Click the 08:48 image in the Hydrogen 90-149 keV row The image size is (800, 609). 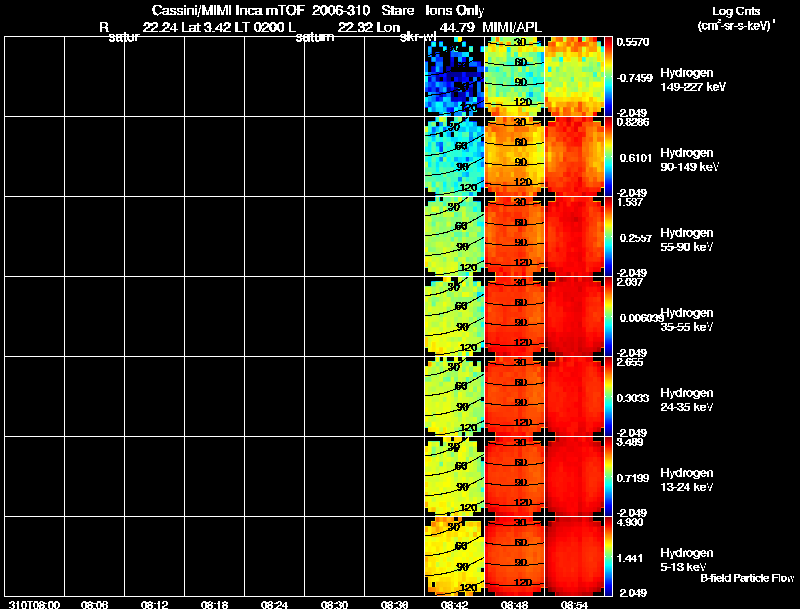point(514,157)
